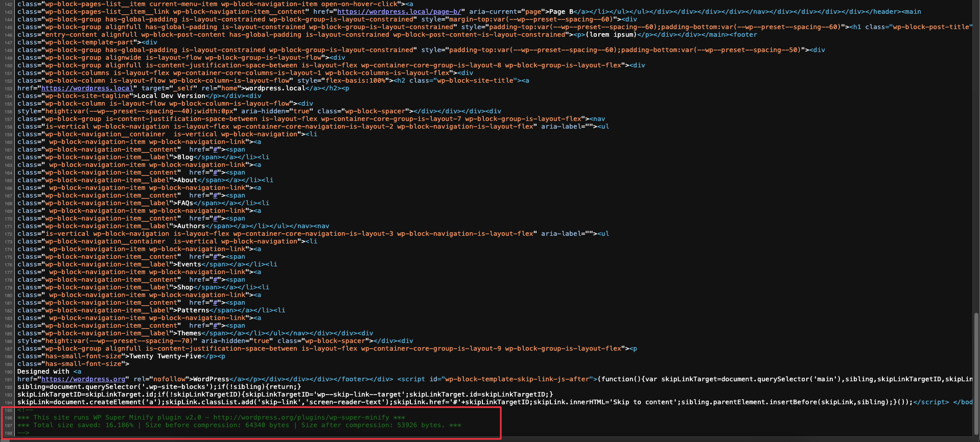Click the # href link on line 184
The width and height of the screenshot is (980, 442).
(x=216, y=325)
